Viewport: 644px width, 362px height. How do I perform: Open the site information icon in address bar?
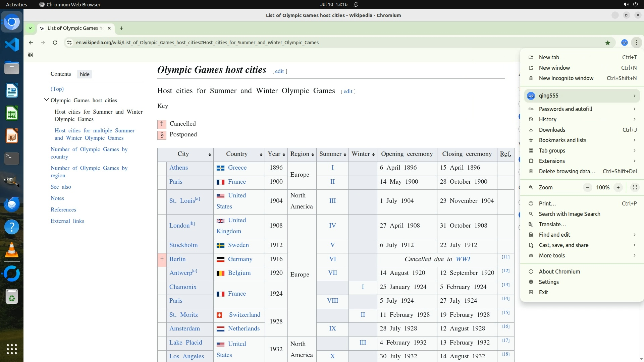pyautogui.click(x=69, y=43)
